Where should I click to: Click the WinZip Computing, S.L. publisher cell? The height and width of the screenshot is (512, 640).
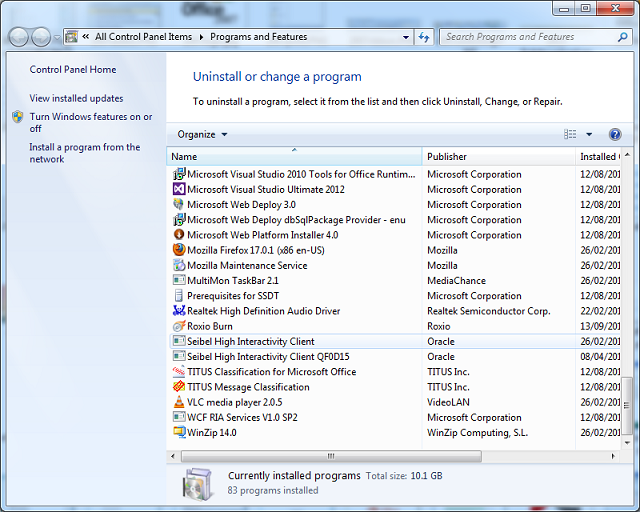point(477,432)
